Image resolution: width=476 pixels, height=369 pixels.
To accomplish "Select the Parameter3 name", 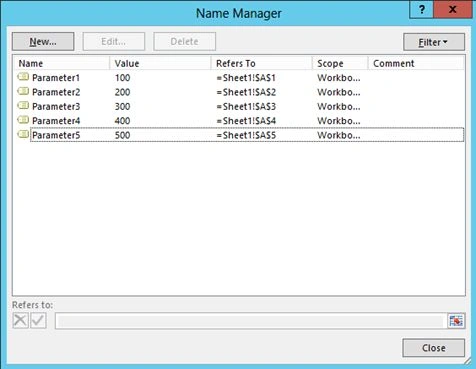I will tap(56, 107).
